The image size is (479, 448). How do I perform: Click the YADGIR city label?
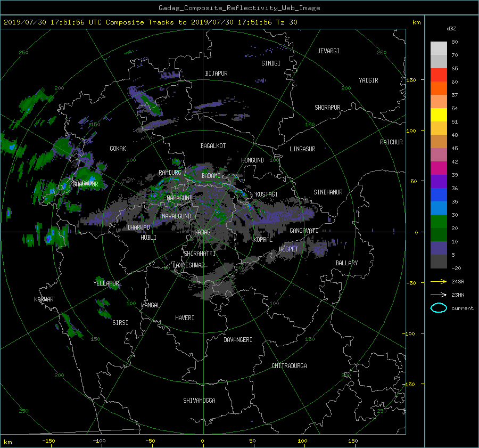point(368,80)
